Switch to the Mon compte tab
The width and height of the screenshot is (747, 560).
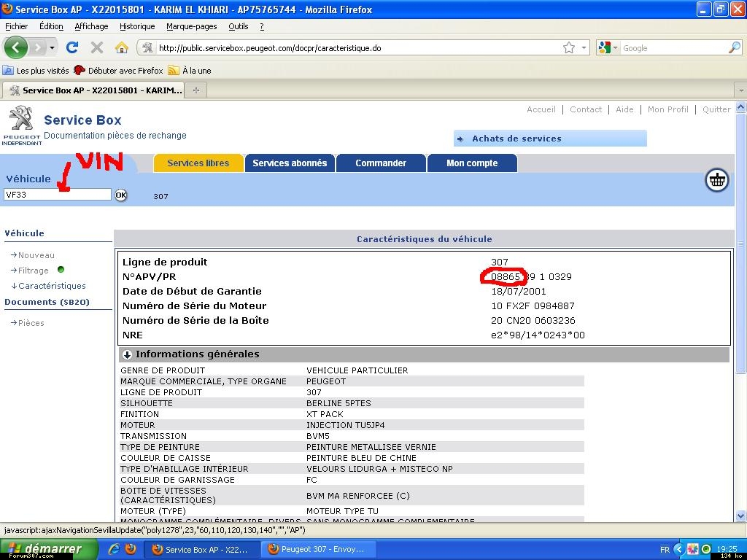[472, 163]
